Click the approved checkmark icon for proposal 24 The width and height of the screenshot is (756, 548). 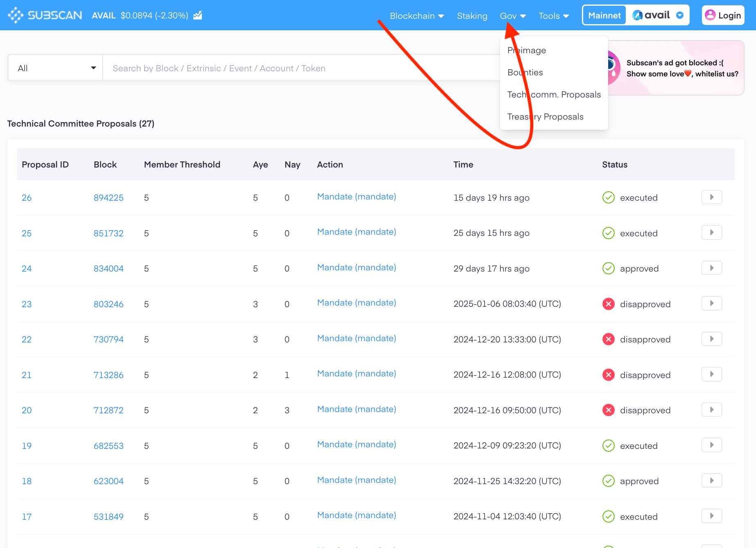tap(608, 269)
